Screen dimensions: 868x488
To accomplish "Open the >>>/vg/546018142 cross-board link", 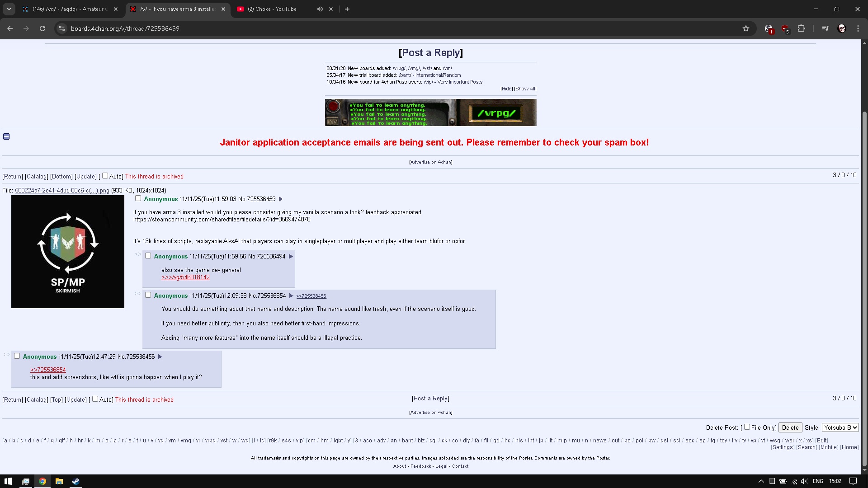I will [x=185, y=277].
